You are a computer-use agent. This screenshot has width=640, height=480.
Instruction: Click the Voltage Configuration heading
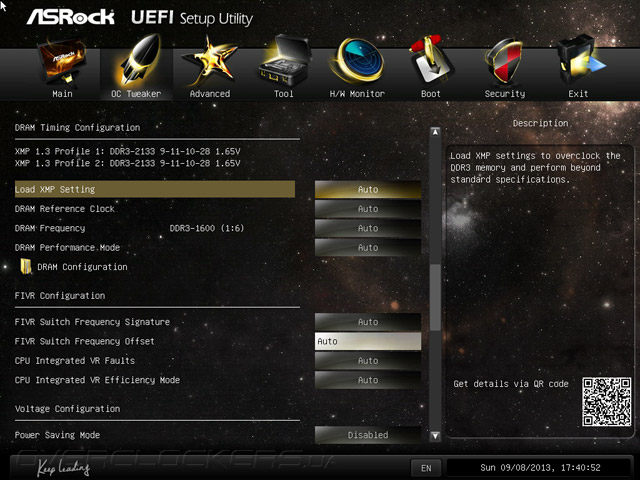67,409
